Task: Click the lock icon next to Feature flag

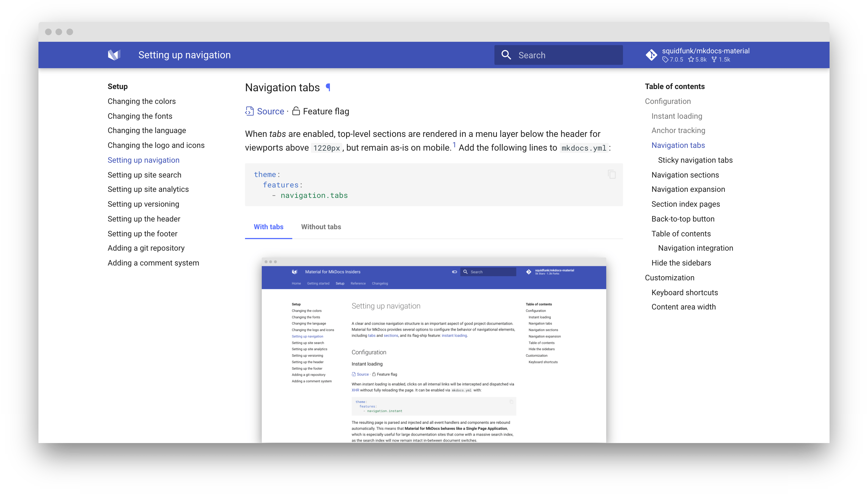Action: [x=296, y=111]
